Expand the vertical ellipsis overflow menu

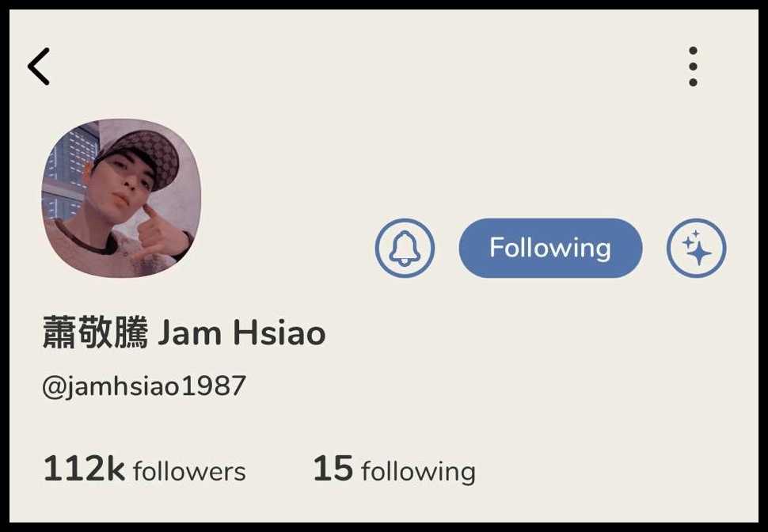pos(693,66)
